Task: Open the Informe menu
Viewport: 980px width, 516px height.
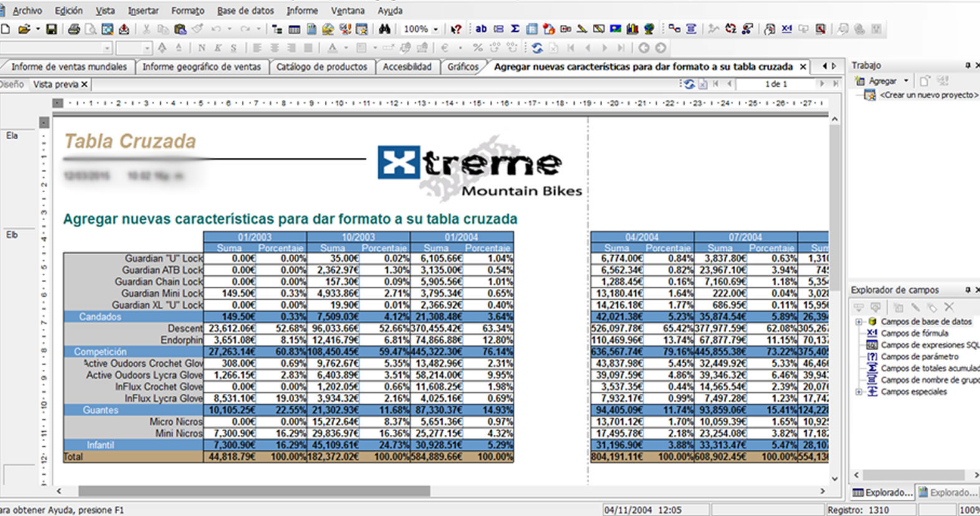Action: [x=302, y=11]
